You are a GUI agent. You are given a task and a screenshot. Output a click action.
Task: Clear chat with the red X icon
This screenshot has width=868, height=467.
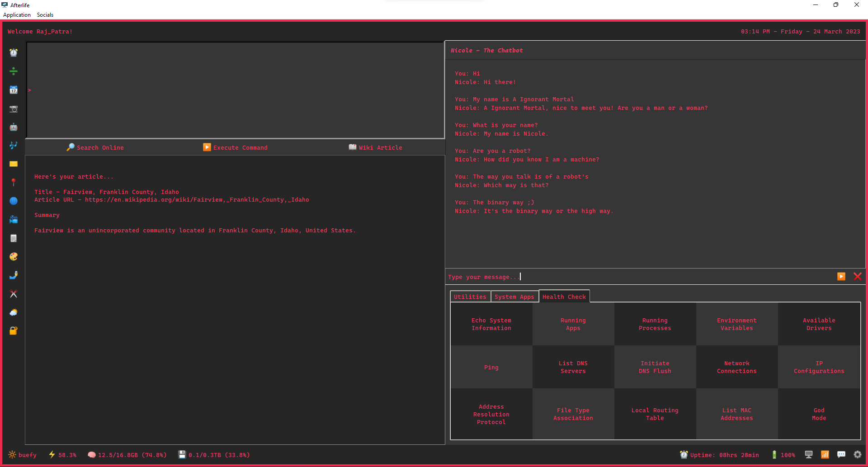point(858,276)
